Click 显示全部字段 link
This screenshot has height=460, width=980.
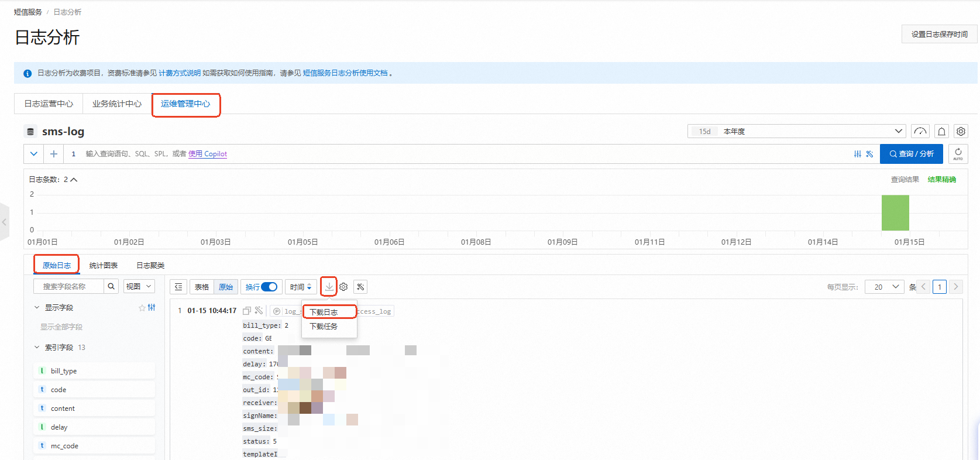(x=61, y=327)
